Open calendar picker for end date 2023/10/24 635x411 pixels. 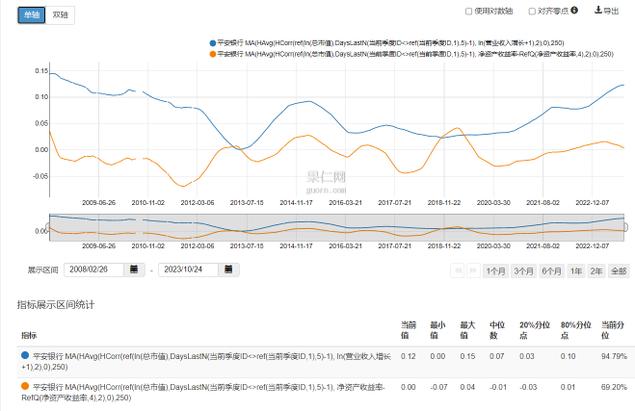point(231,270)
